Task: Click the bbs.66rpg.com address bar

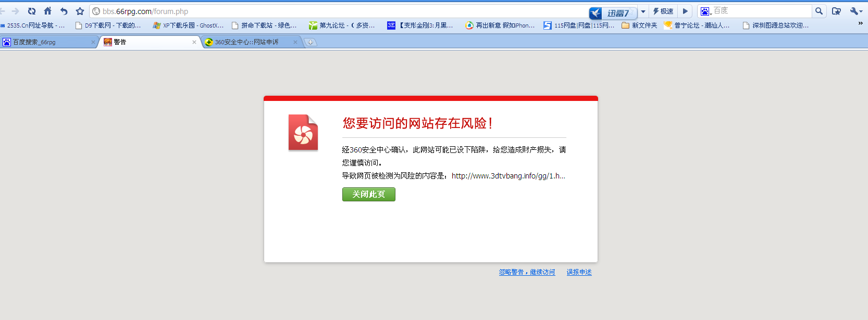Action: pyautogui.click(x=339, y=11)
